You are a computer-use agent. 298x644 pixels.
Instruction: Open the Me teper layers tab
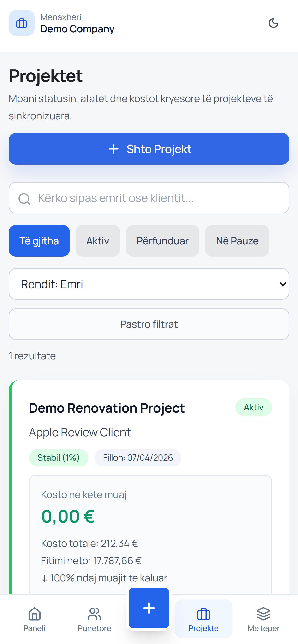pyautogui.click(x=263, y=619)
